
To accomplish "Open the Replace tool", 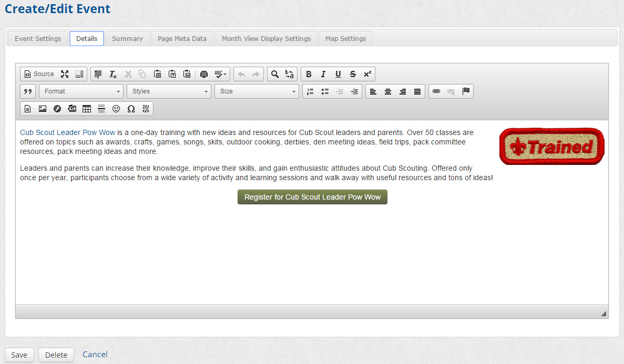I will point(289,74).
